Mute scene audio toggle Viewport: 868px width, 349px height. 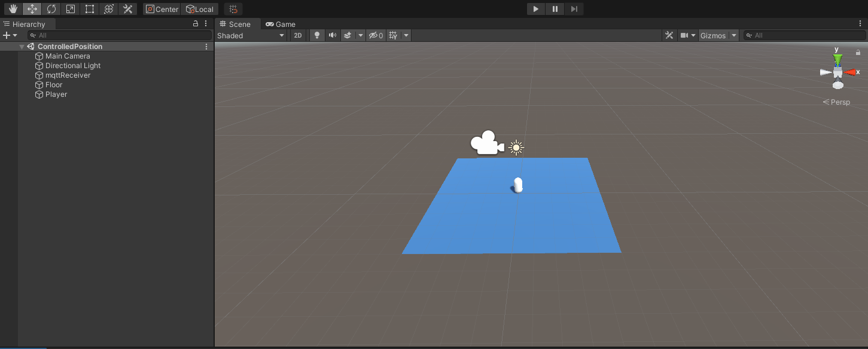tap(332, 35)
